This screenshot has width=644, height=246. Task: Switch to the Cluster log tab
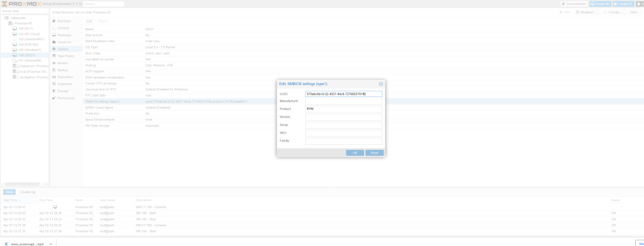click(28, 192)
